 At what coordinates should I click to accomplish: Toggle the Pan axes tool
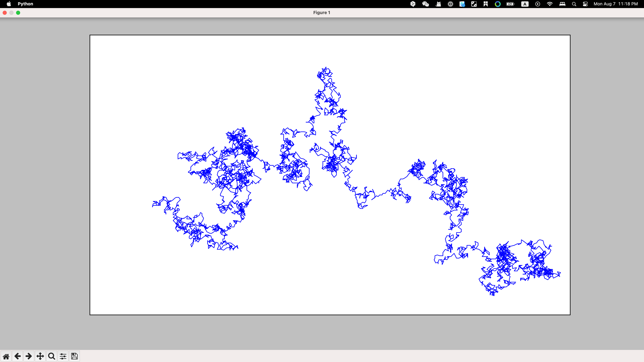40,356
